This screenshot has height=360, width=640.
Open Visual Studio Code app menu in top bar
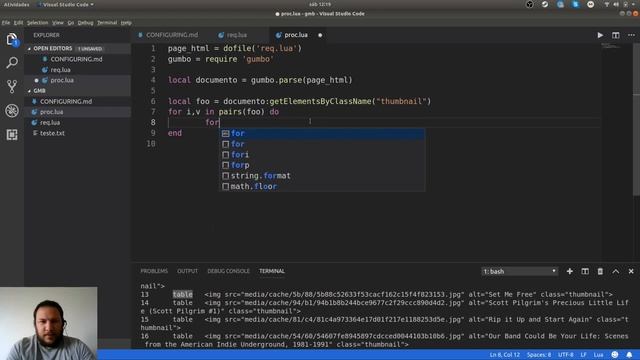click(65, 4)
